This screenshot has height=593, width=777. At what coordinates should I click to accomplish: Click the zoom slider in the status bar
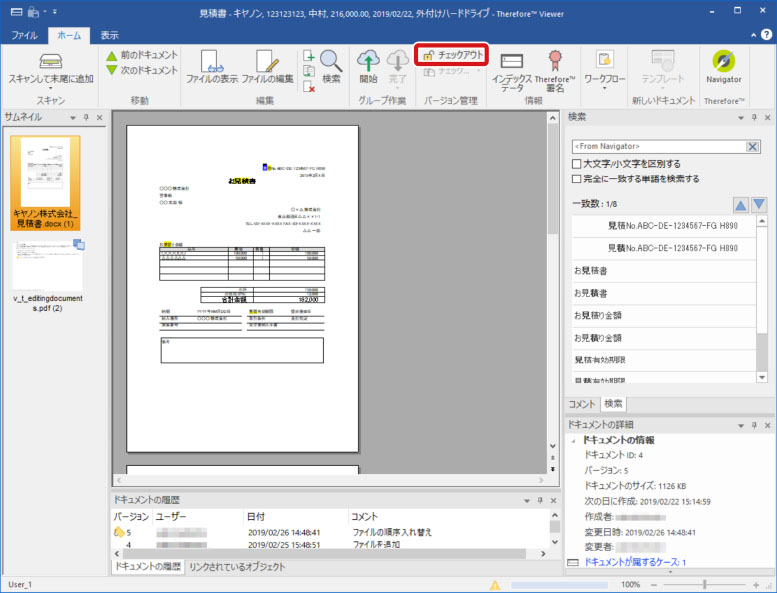(x=705, y=584)
